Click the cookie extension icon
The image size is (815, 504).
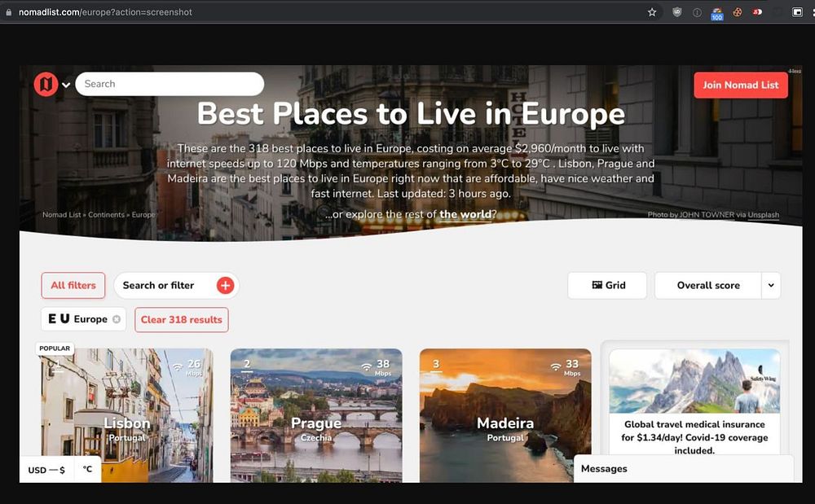pyautogui.click(x=737, y=12)
